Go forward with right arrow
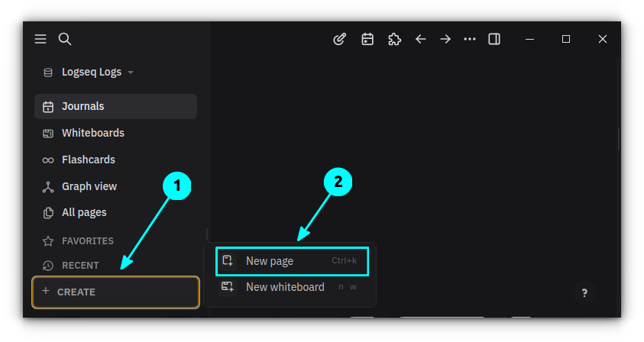The image size is (644, 342). click(x=445, y=39)
